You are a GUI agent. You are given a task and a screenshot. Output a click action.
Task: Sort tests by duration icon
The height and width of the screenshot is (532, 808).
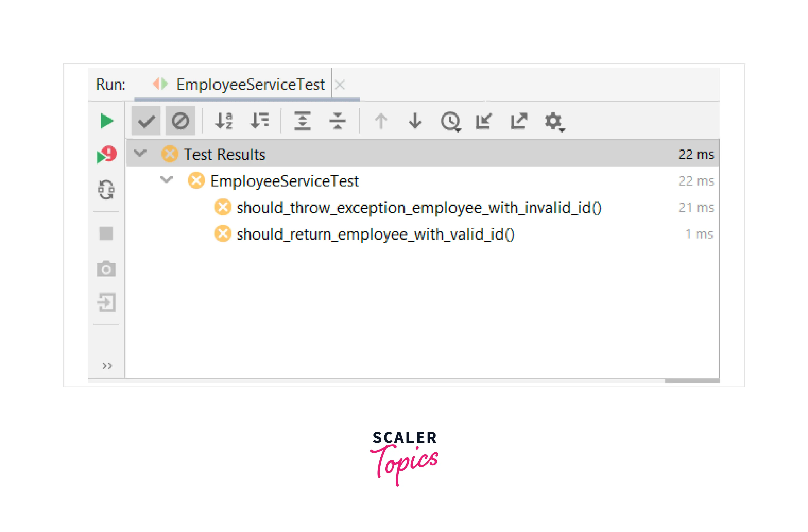[260, 121]
